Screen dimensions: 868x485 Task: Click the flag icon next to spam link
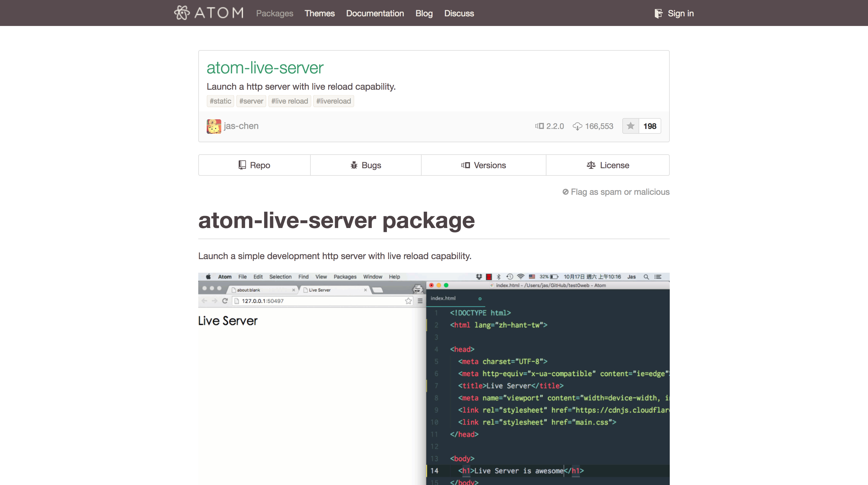(566, 192)
